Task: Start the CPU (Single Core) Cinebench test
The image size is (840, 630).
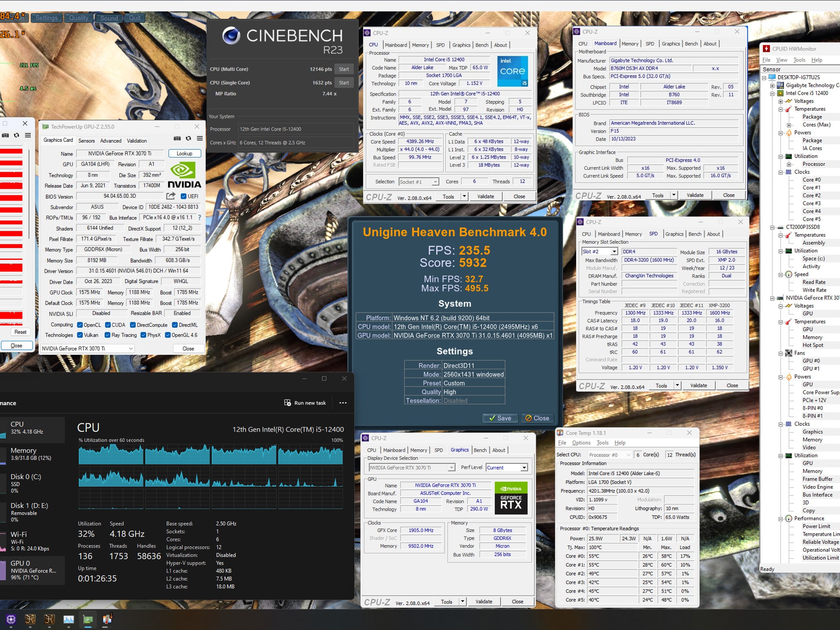Action: coord(344,83)
